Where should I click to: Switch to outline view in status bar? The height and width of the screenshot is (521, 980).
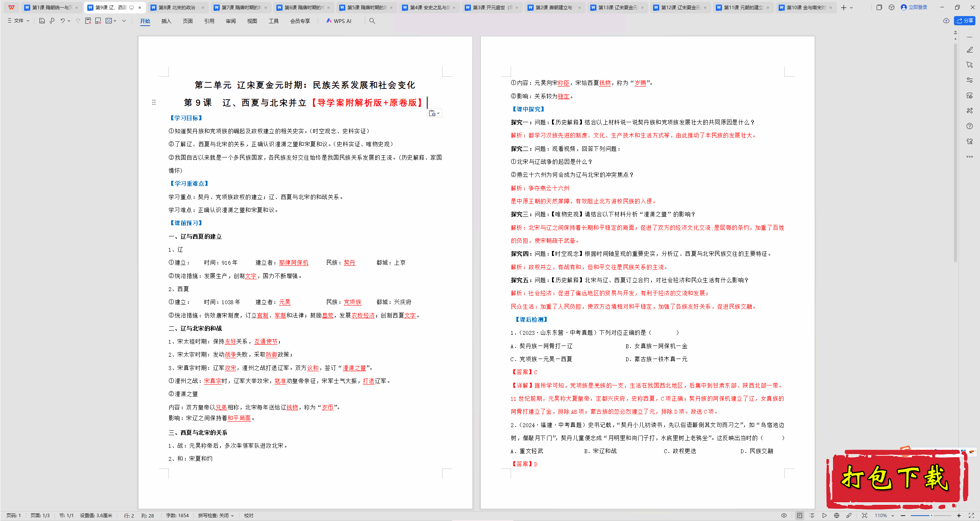coord(812,516)
